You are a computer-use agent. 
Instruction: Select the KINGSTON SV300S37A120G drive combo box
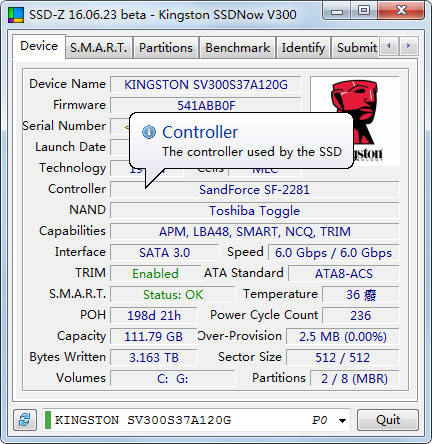(x=196, y=420)
